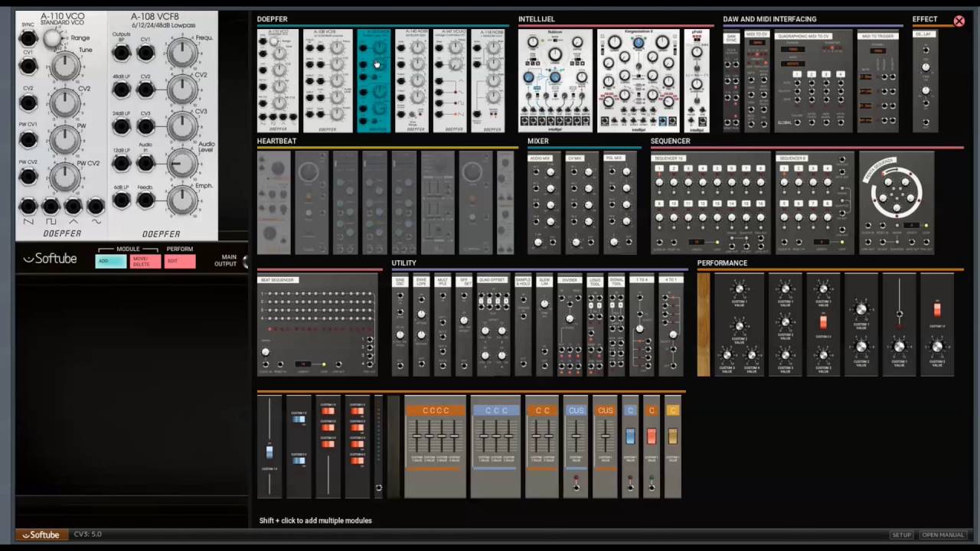Add the Signal Tool utility module

tap(616, 324)
